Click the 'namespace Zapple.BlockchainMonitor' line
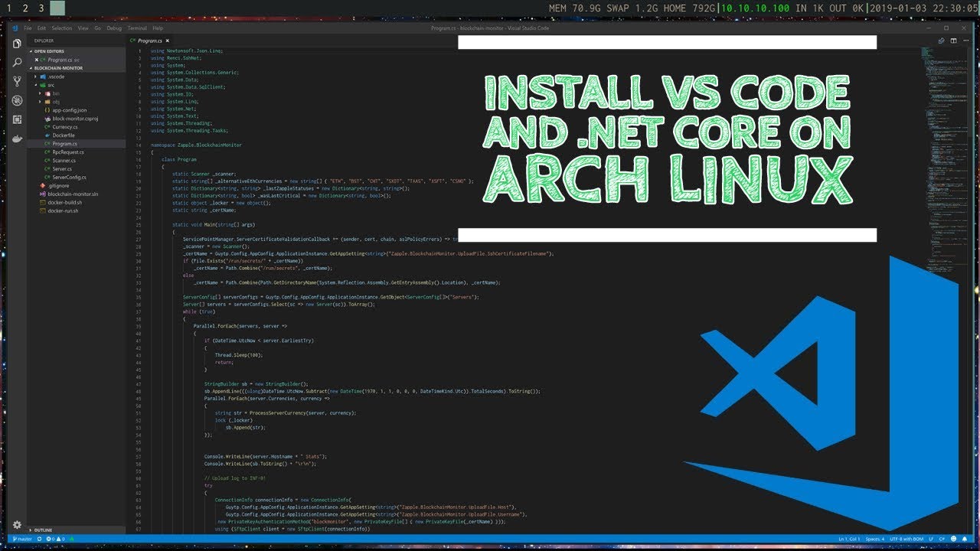Image resolution: width=980 pixels, height=551 pixels. tap(196, 145)
